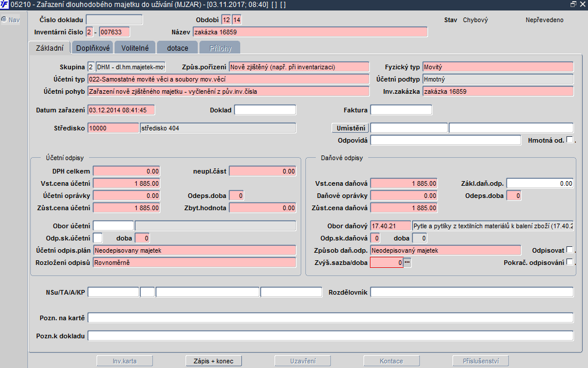588x368 pixels.
Task: Click the Středisko code field 10000
Action: [113, 128]
